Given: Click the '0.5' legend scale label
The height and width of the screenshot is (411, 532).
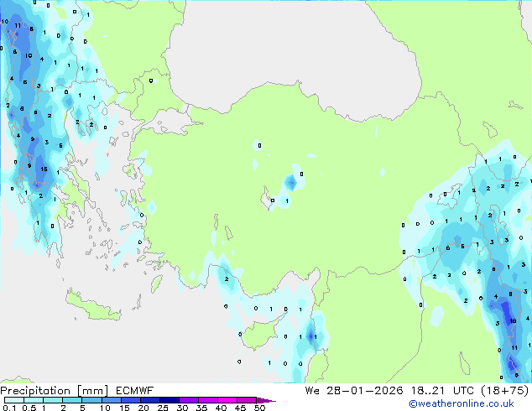Looking at the screenshot, I should click(29, 408).
